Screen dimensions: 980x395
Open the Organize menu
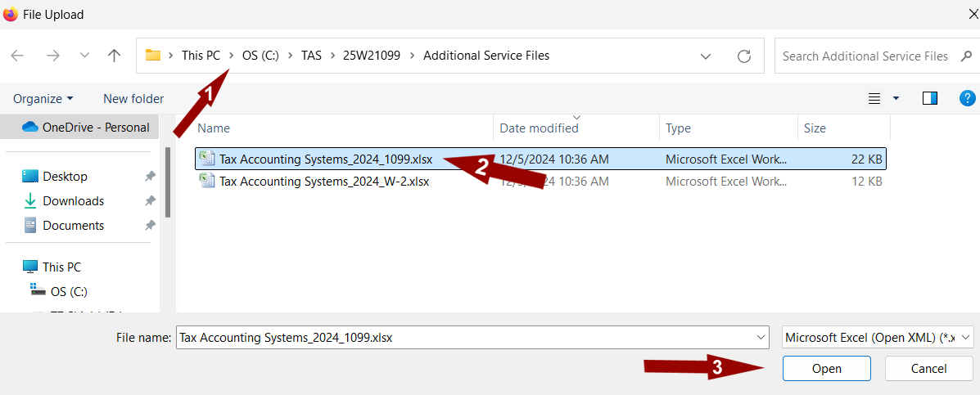[43, 98]
